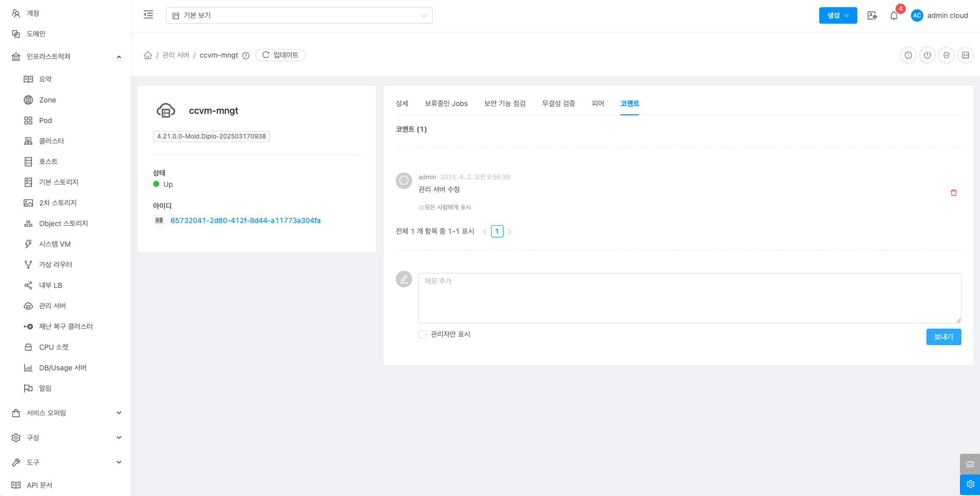This screenshot has height=496, width=980.
Task: Toggle the sidebar collapse menu icon
Action: point(148,15)
